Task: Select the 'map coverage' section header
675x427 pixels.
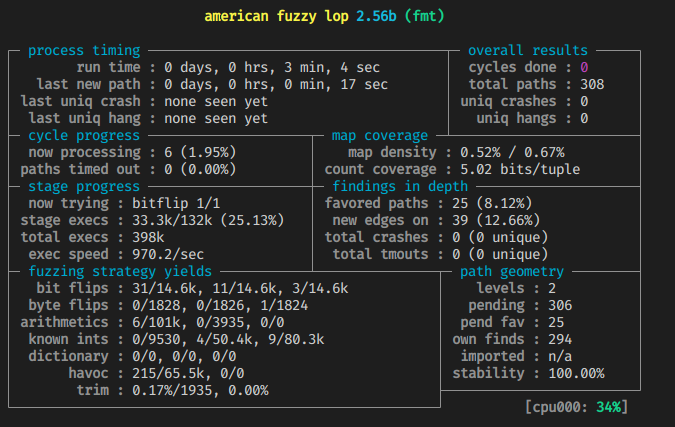Action: [380, 136]
